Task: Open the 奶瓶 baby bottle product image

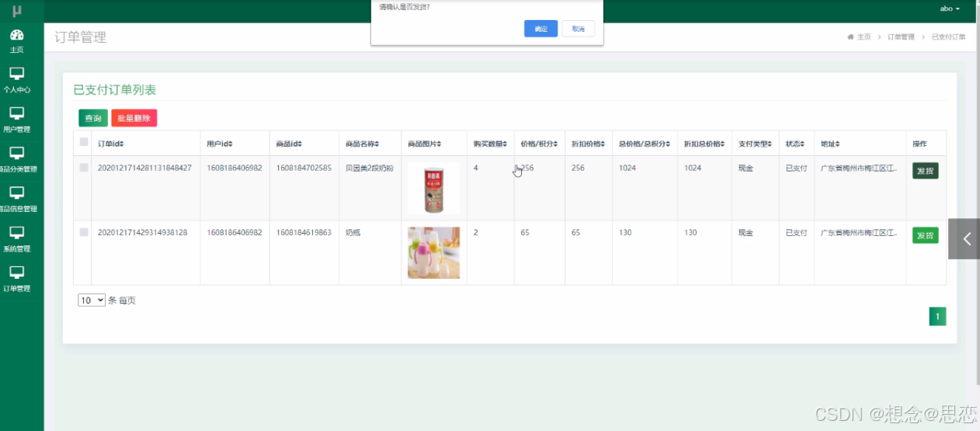Action: pos(433,252)
